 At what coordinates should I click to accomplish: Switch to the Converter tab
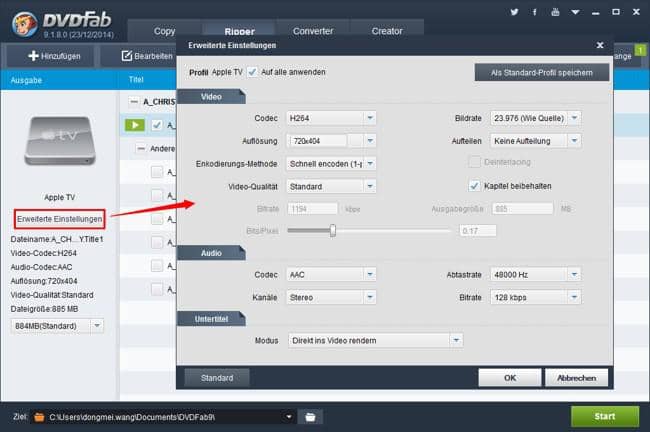point(313,31)
